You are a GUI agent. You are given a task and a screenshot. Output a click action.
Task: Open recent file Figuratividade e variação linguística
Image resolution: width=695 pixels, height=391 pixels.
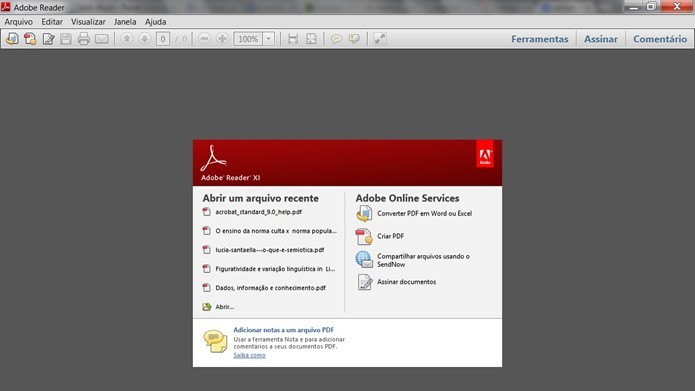275,269
